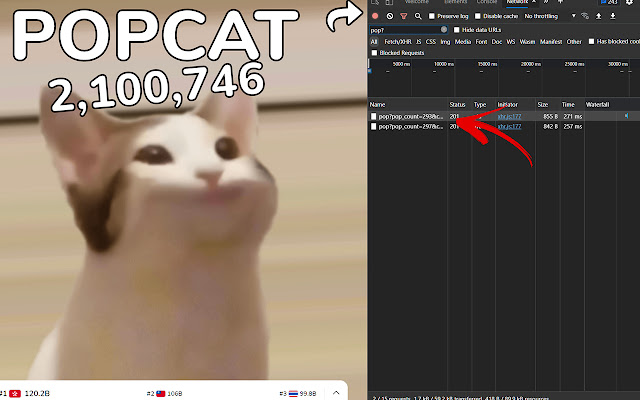The width and height of the screenshot is (640, 400).
Task: Click the 10000 ms timeline marker
Action: coord(444,64)
